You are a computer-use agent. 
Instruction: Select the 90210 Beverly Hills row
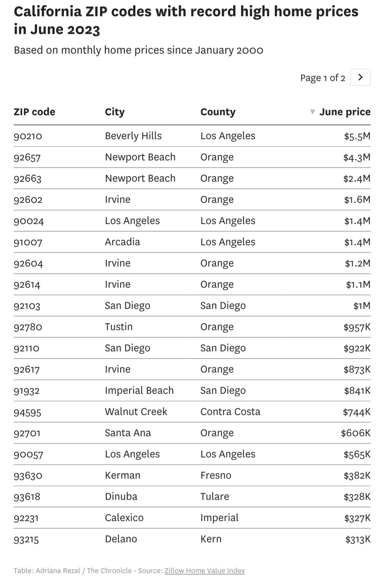pyautogui.click(x=192, y=136)
